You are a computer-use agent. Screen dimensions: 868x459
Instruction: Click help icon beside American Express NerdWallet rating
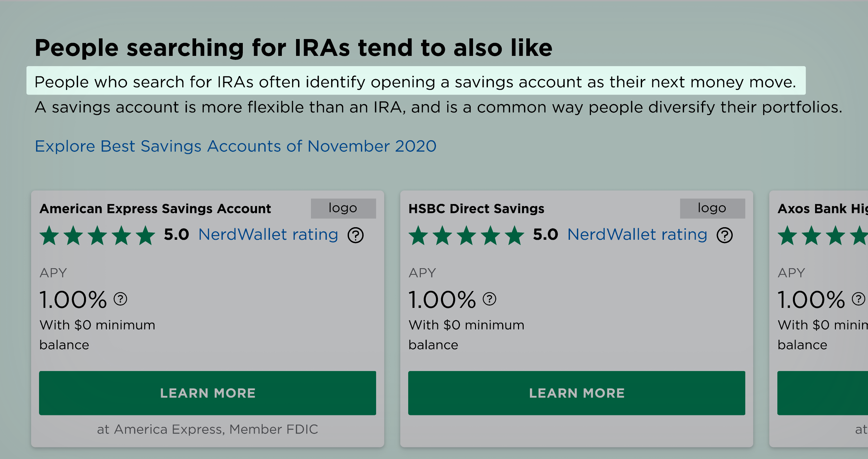356,235
